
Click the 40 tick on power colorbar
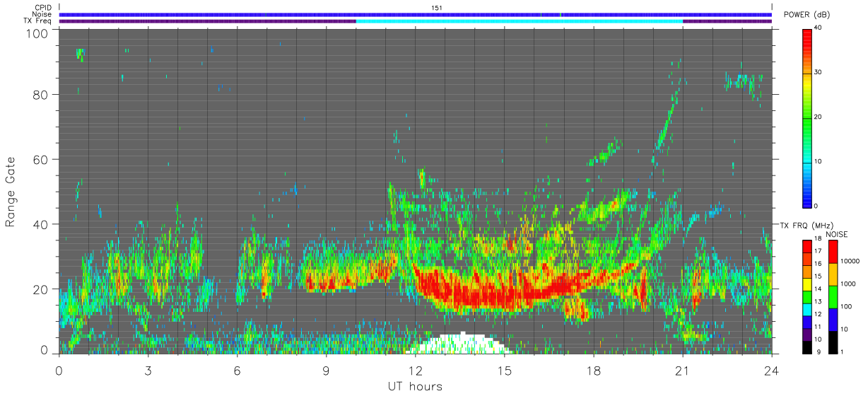[818, 28]
